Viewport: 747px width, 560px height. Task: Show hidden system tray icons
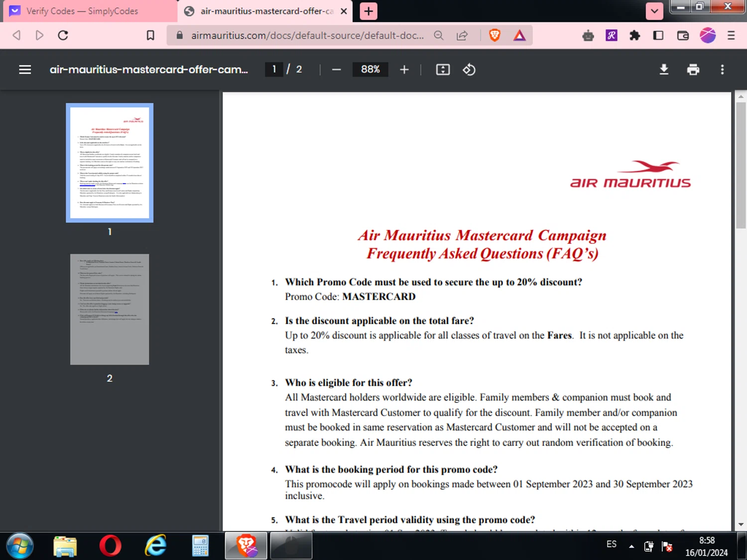(x=631, y=546)
